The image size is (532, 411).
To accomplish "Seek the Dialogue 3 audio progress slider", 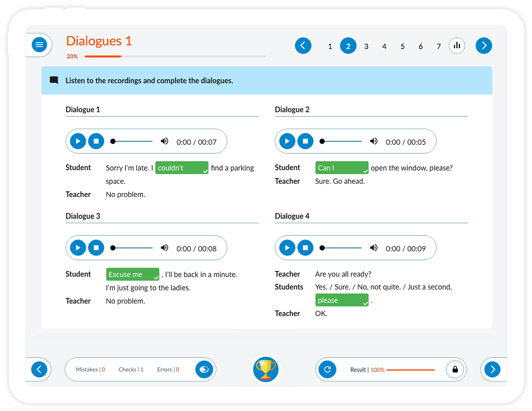I will [132, 248].
